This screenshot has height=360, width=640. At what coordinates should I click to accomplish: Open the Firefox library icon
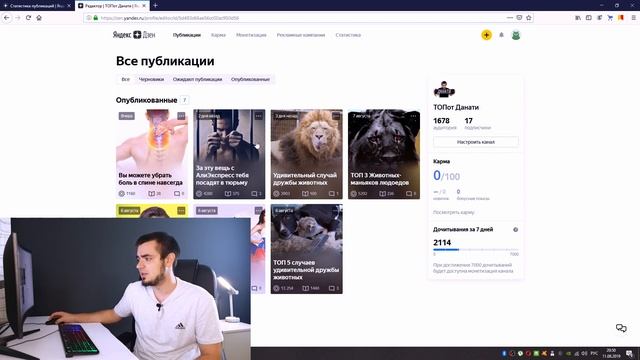578,18
